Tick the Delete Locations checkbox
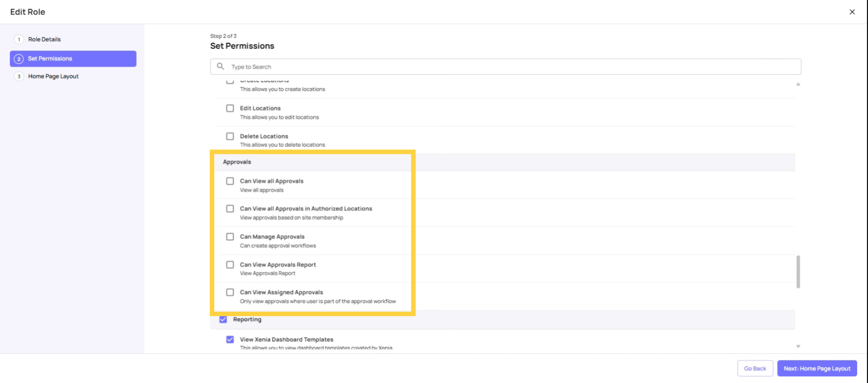Viewport: 868px width, 383px height. [230, 136]
